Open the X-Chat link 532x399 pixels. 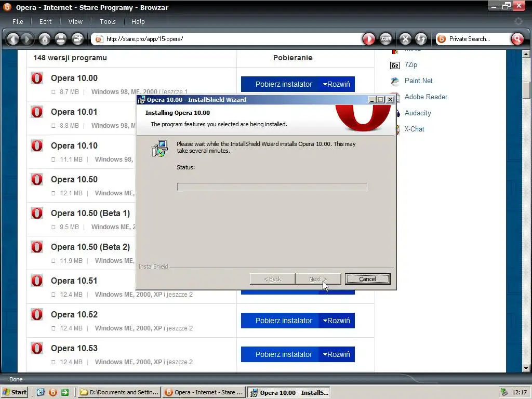[x=414, y=129]
